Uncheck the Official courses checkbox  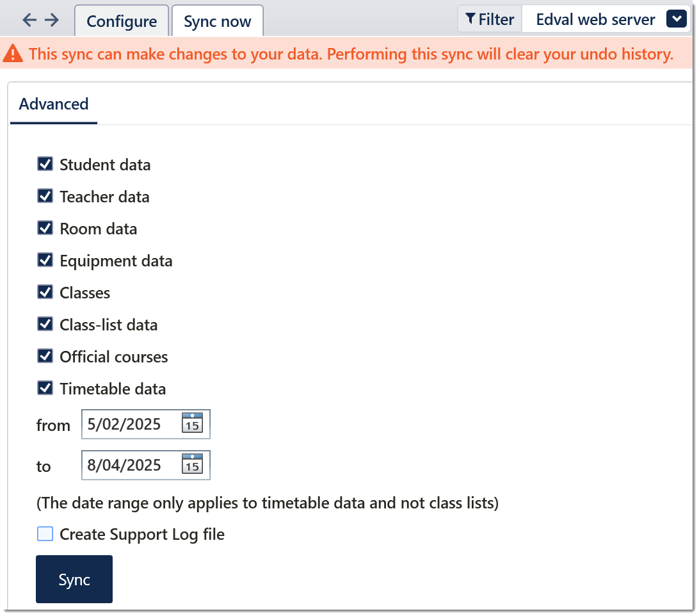click(45, 356)
